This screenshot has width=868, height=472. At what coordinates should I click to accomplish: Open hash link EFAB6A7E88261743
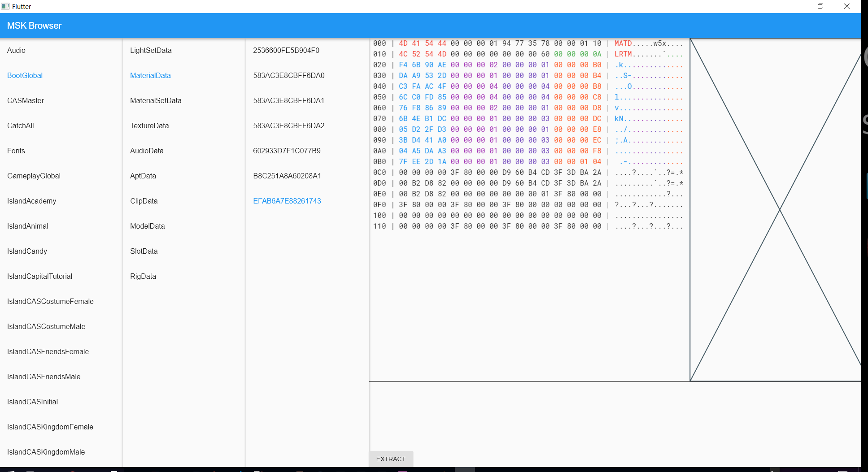click(x=287, y=201)
